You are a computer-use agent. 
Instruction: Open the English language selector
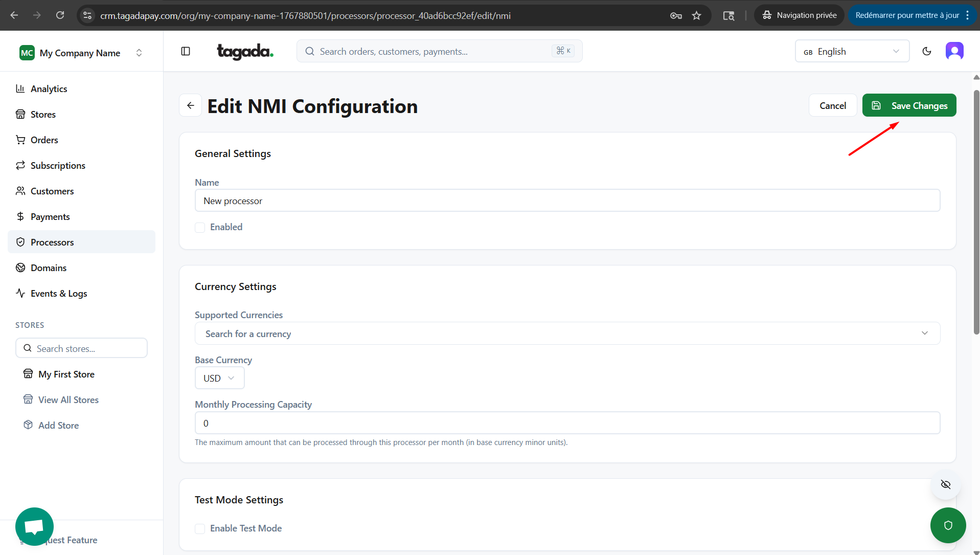point(852,51)
